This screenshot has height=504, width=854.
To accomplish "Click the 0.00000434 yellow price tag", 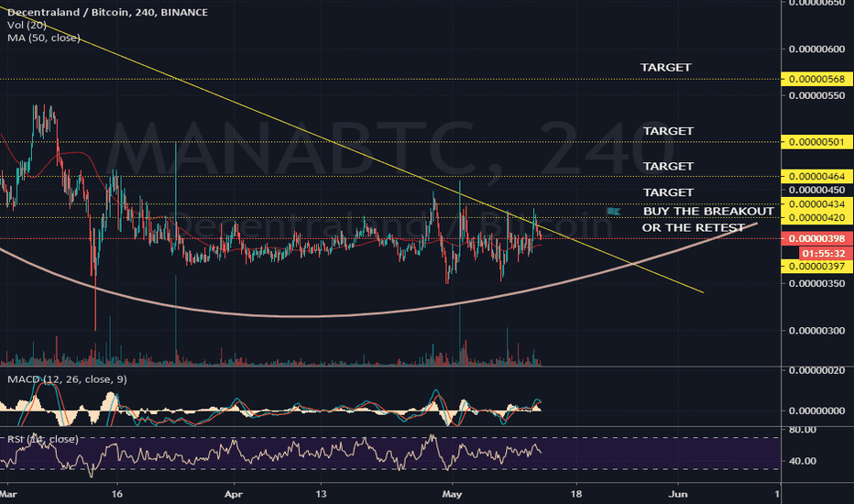I will click(817, 204).
